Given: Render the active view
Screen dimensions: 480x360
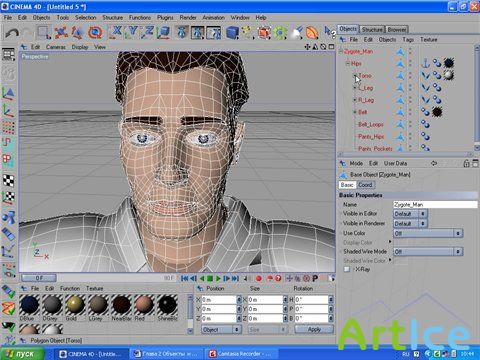Looking at the screenshot, I should [182, 32].
